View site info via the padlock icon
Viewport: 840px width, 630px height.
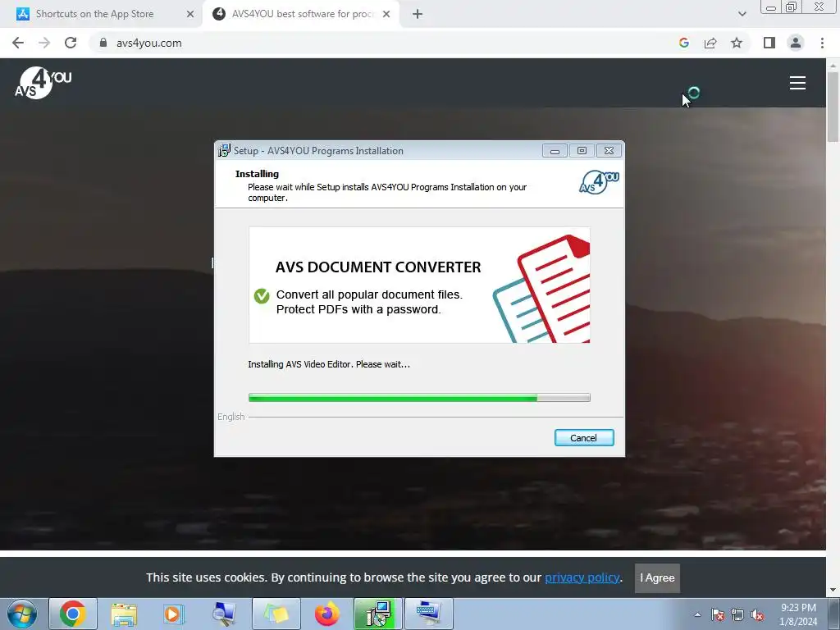pos(103,43)
